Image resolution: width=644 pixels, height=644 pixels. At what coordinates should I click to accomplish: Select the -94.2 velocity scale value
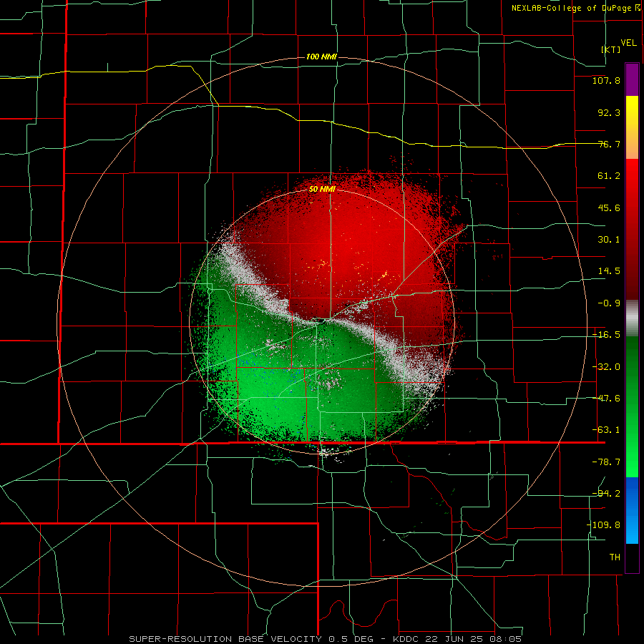[x=606, y=493]
